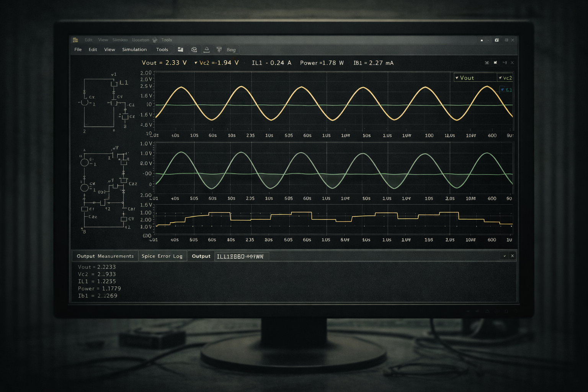Open the Simulation menu
This screenshot has height=392, width=588.
tap(134, 50)
